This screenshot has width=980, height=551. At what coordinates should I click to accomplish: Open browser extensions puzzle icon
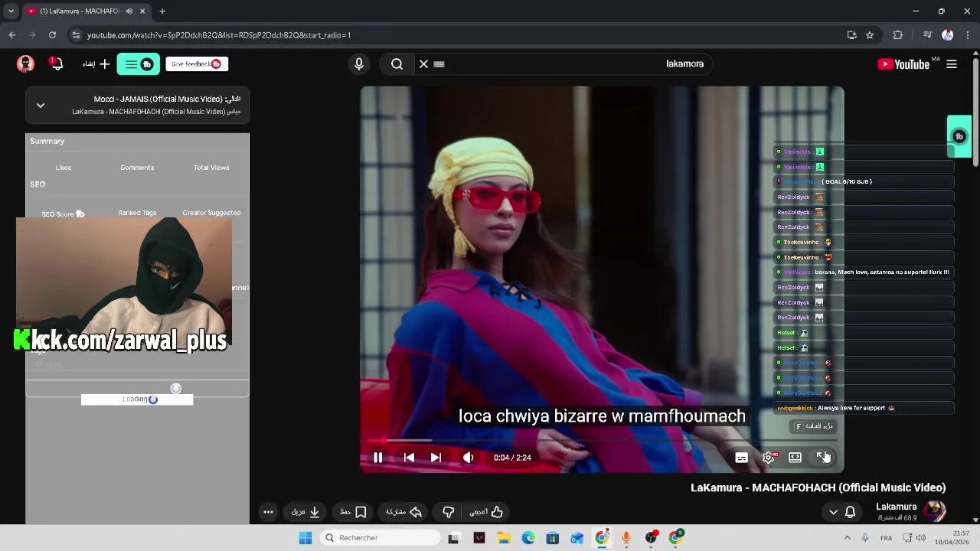[898, 35]
